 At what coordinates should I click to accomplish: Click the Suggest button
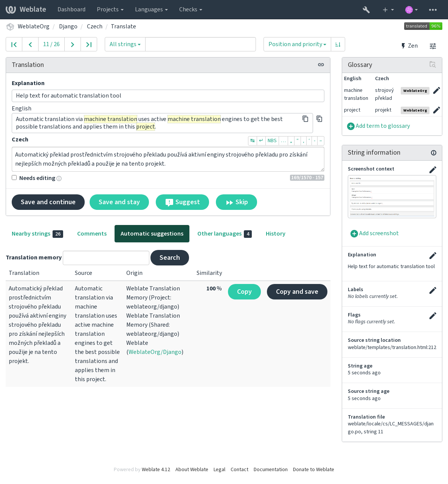point(182,202)
